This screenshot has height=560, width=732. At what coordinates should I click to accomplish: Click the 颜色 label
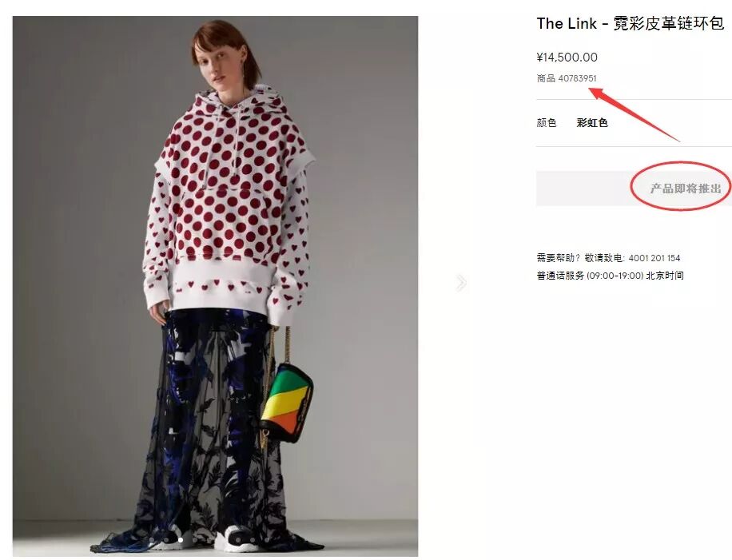click(546, 123)
